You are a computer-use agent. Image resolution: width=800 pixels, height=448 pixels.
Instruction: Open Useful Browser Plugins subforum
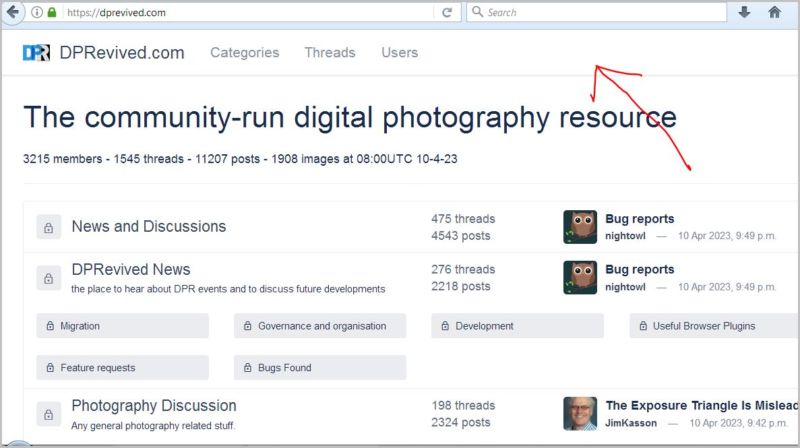tap(714, 326)
